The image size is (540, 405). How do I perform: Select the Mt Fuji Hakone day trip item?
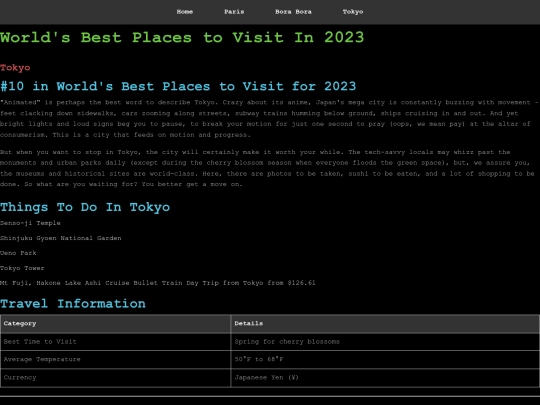click(158, 283)
